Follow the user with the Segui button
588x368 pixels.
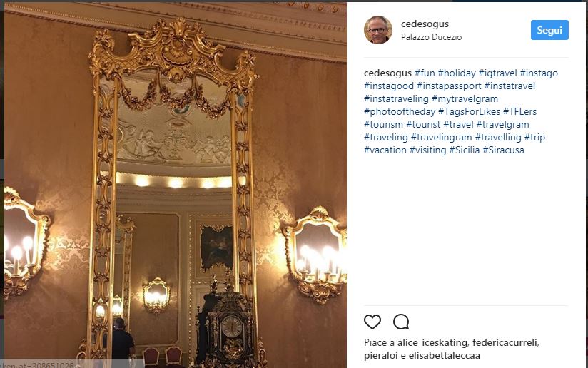pyautogui.click(x=549, y=30)
